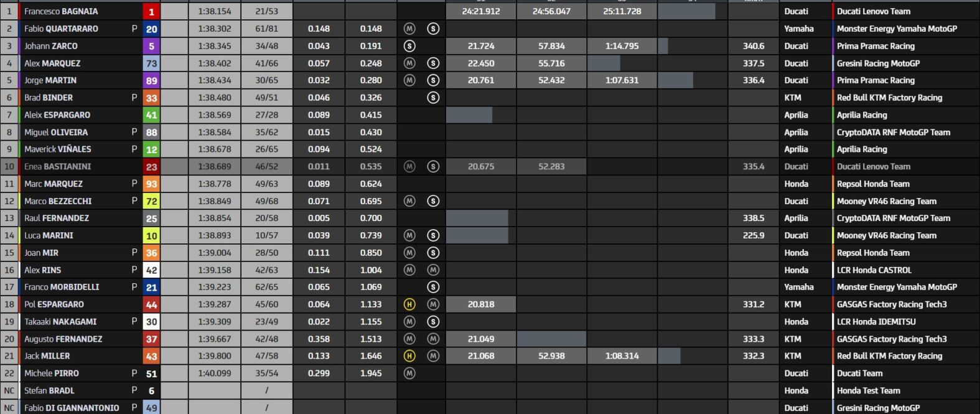Select rider name Miguel OLIVEIRA

[56, 132]
